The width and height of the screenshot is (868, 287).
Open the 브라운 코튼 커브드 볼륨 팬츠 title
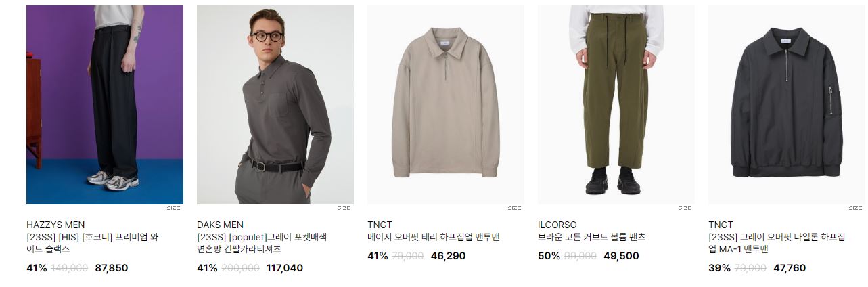[x=592, y=237]
